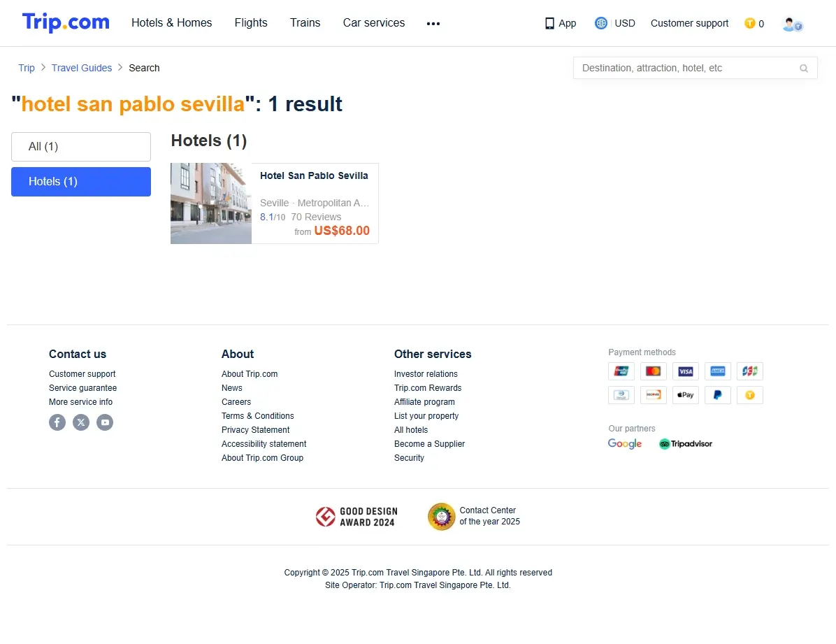Open the Flights menu

coord(251,23)
